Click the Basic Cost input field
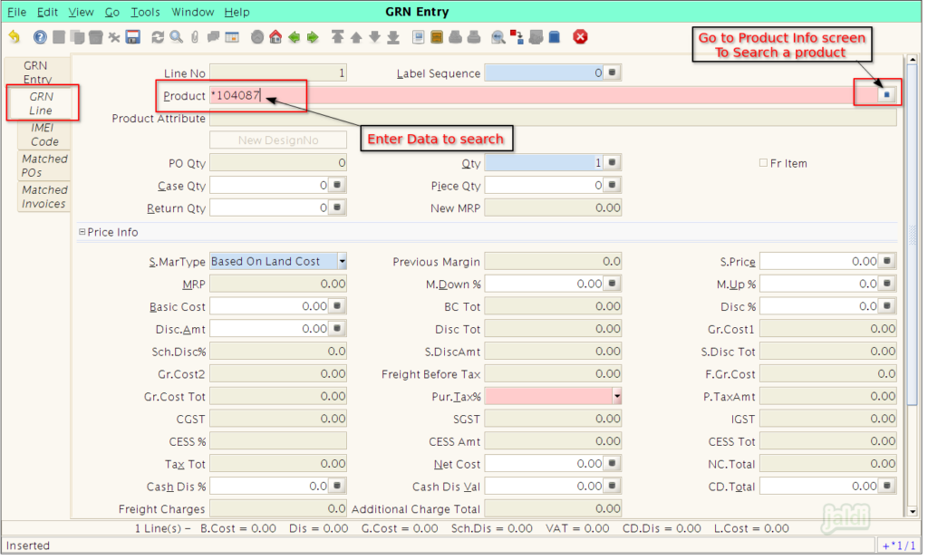The width and height of the screenshot is (928, 560). 269,305
